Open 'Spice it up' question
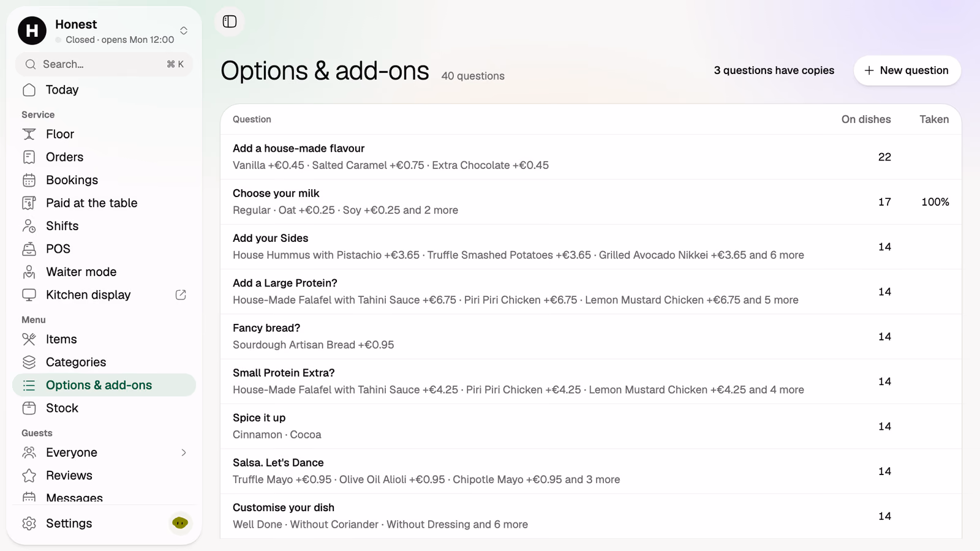The width and height of the screenshot is (980, 551). coord(591,426)
